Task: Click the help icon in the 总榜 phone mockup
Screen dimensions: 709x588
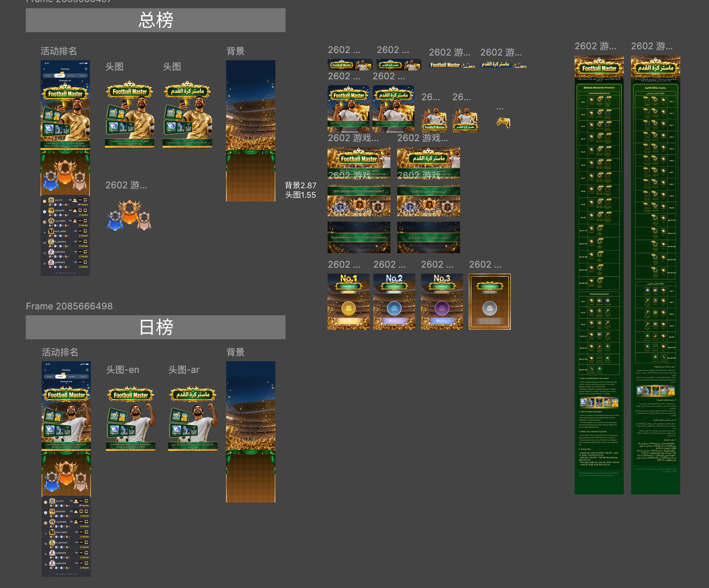Action: click(x=86, y=69)
